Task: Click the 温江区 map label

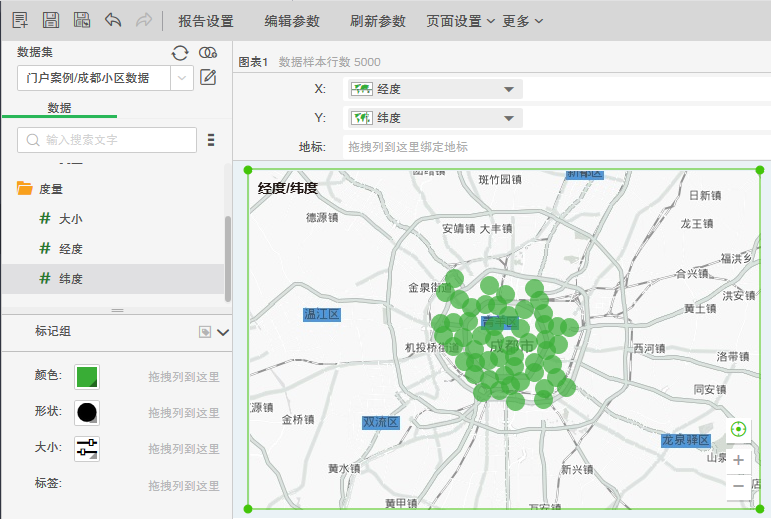Action: (322, 315)
